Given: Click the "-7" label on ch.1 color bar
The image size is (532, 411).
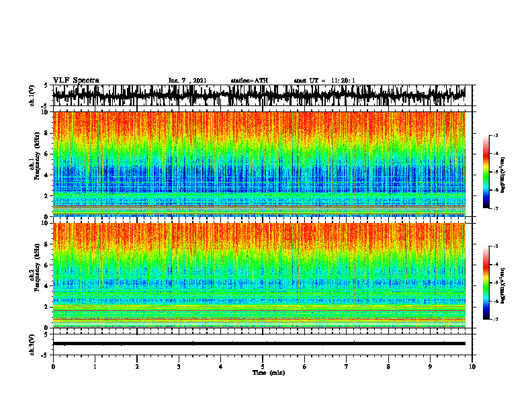Looking at the screenshot, I should coord(496,208).
